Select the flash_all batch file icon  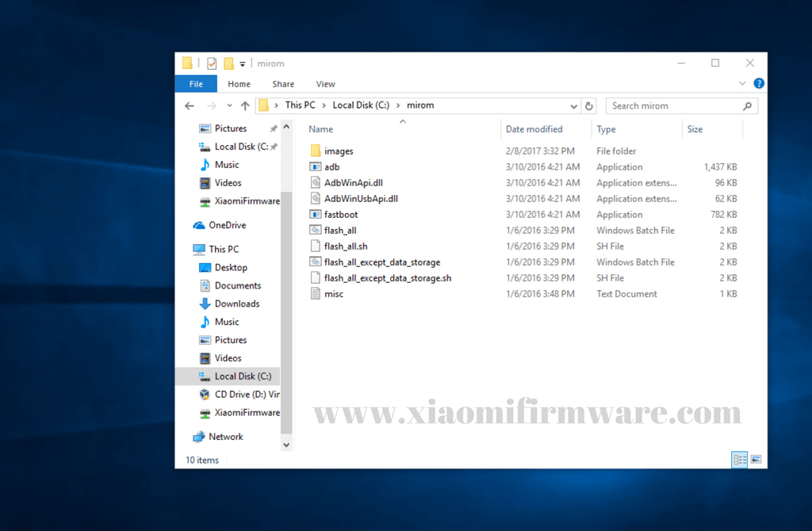coord(316,231)
